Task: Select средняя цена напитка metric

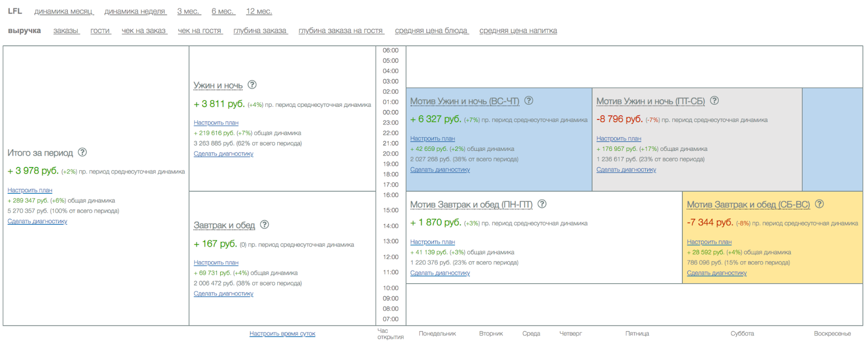Action: [x=518, y=31]
